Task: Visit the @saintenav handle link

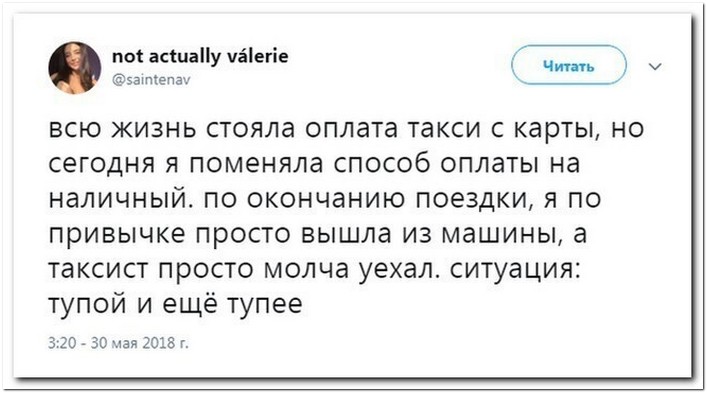Action: pyautogui.click(x=151, y=80)
